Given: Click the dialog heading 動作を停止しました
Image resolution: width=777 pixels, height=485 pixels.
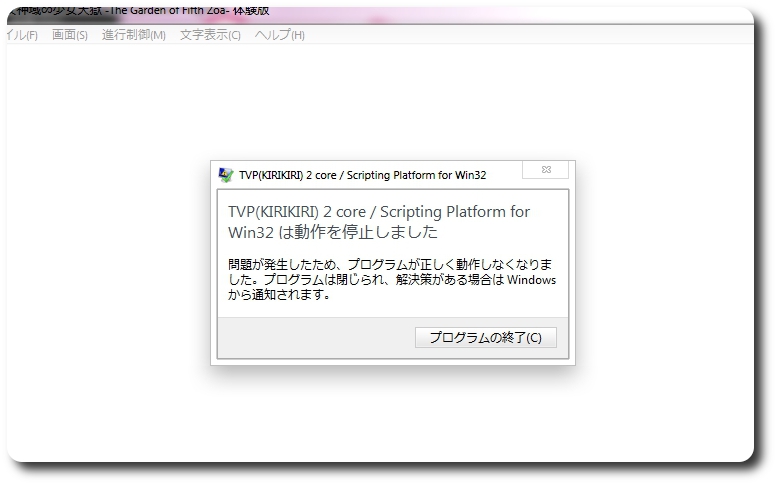Looking at the screenshot, I should pos(366,232).
